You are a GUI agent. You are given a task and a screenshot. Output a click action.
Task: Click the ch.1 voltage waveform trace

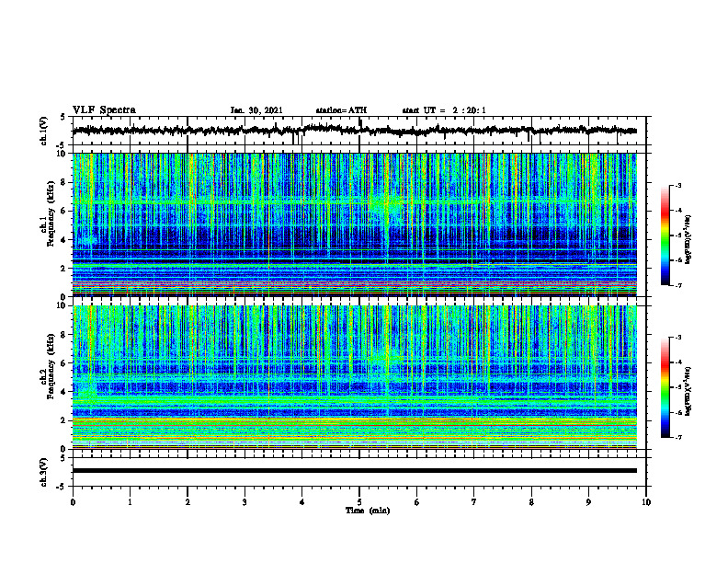coord(354,131)
